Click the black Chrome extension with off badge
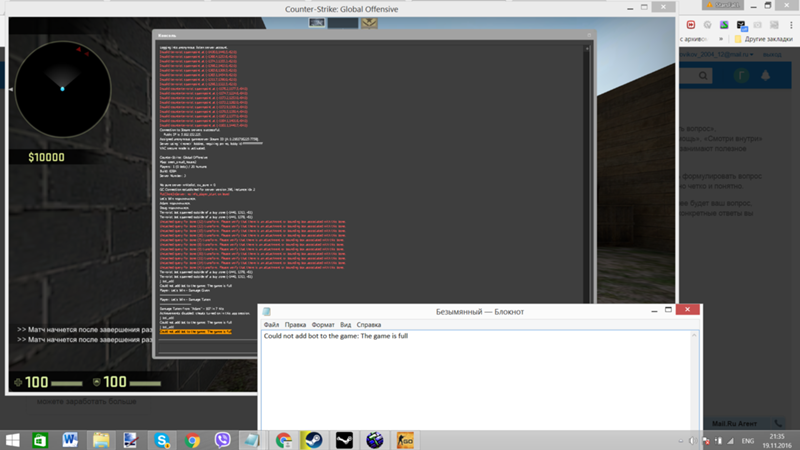 point(741,26)
